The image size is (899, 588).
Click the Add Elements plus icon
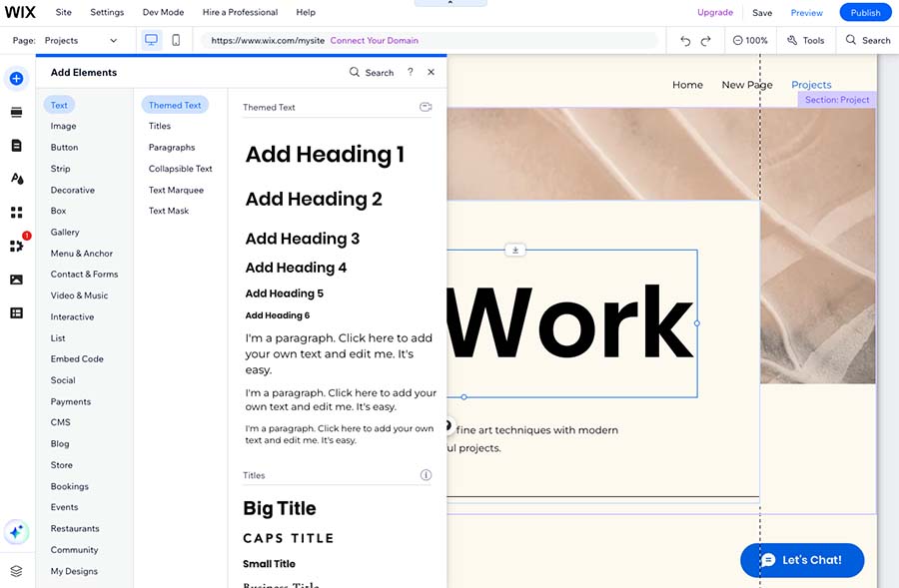(x=17, y=79)
